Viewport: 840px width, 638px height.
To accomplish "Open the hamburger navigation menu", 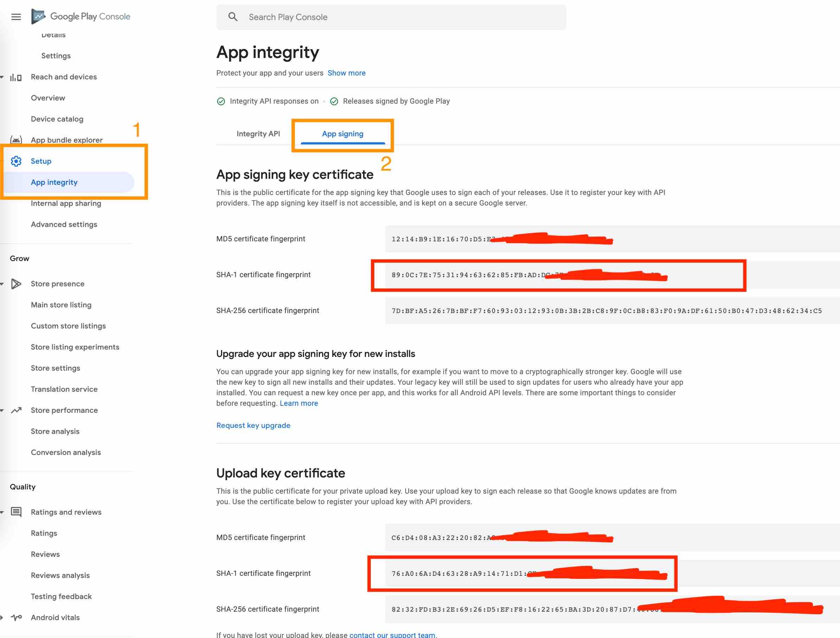I will coord(16,17).
